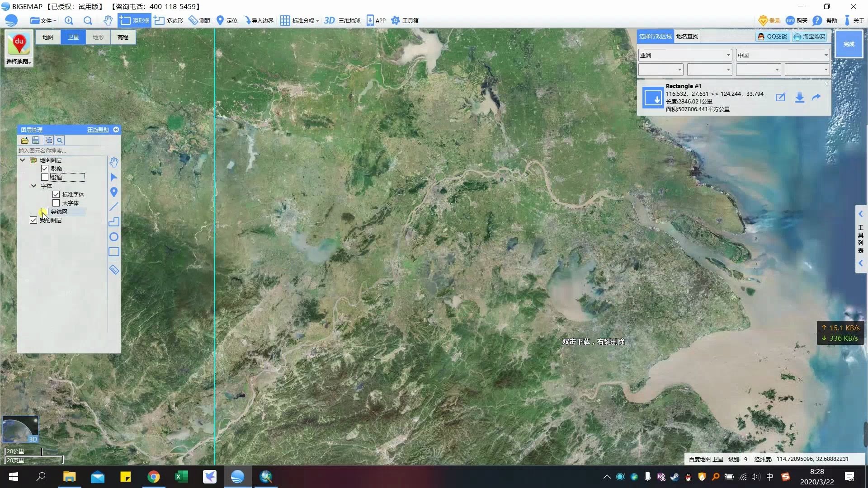The width and height of the screenshot is (868, 488).
Task: Toggle the 街道 layer checkbox
Action: point(45,177)
